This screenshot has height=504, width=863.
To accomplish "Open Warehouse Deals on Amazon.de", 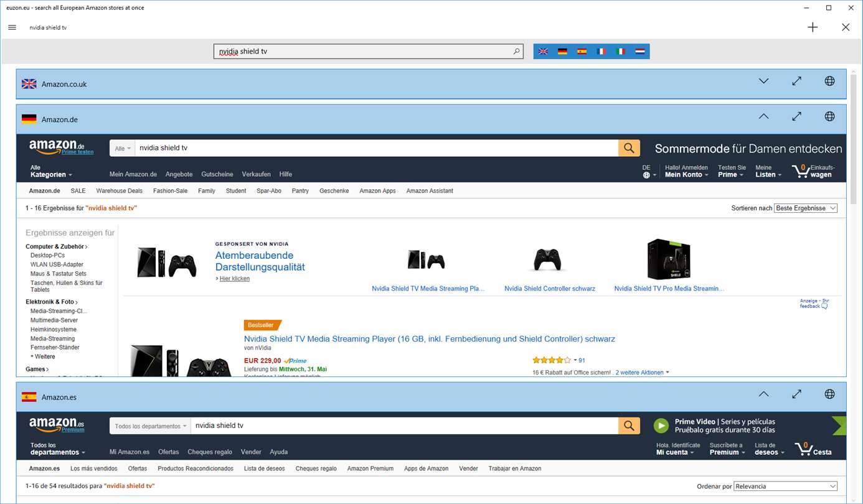I will [119, 191].
